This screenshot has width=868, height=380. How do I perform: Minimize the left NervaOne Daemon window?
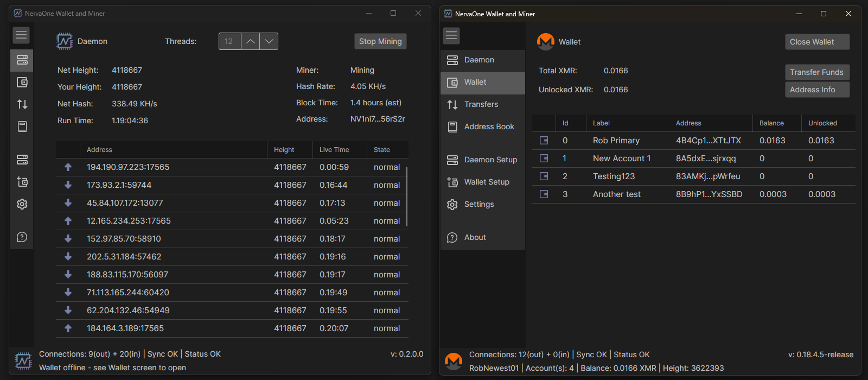click(x=369, y=13)
